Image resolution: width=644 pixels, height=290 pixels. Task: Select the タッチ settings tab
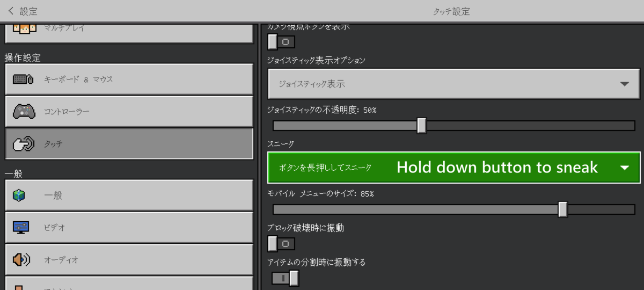pyautogui.click(x=129, y=144)
